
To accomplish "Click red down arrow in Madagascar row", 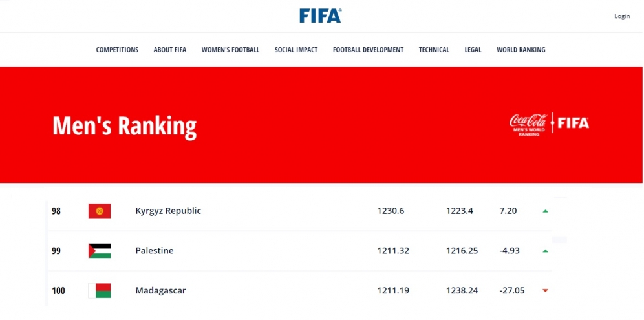I will pos(545,291).
